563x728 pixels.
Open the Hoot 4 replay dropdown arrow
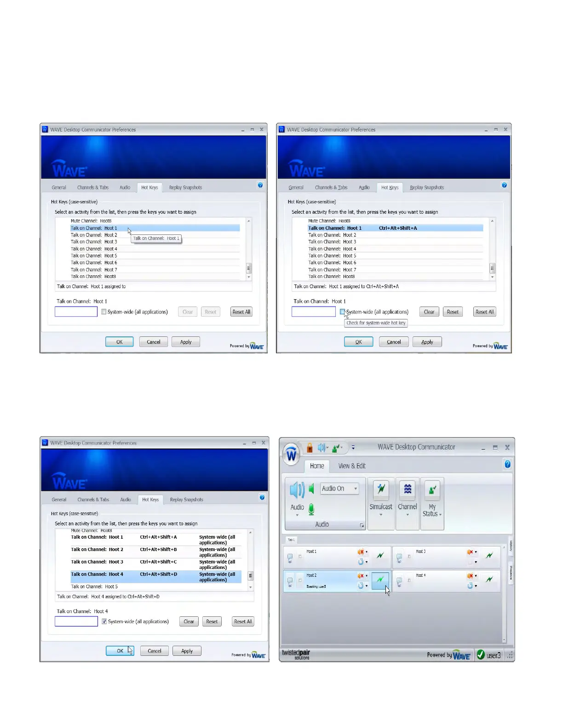click(476, 586)
